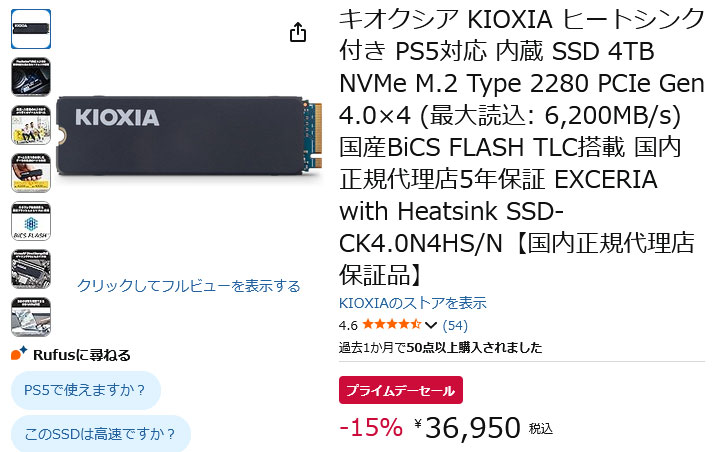Viewport: 724px width, 452px height.
Task: Expand the rating breakdown chevron arrow
Action: click(431, 326)
